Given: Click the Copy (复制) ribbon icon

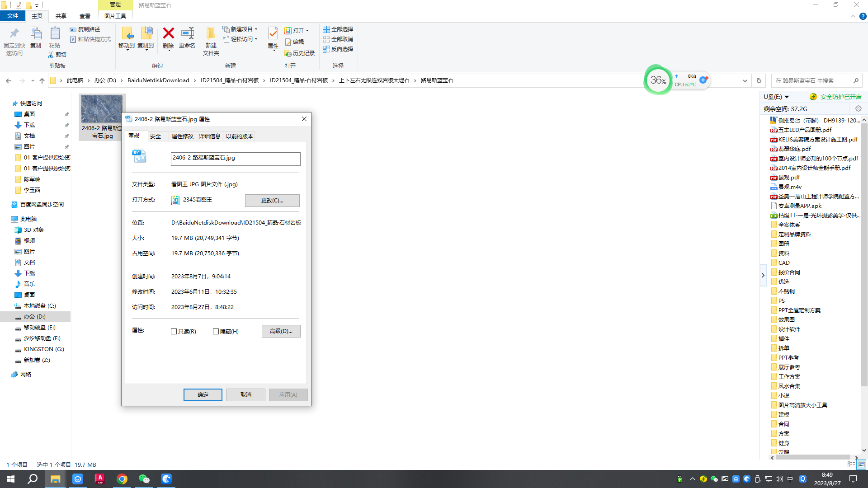Looking at the screenshot, I should [36, 38].
